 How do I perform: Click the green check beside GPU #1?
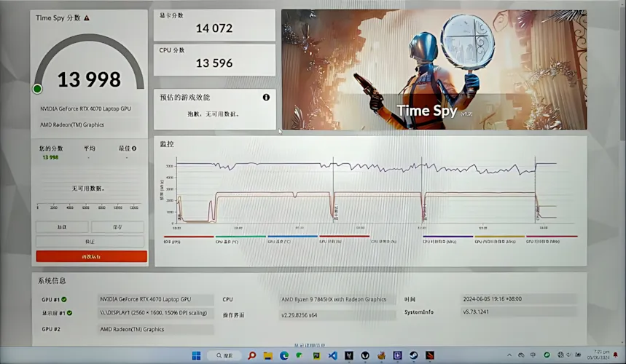pos(64,299)
